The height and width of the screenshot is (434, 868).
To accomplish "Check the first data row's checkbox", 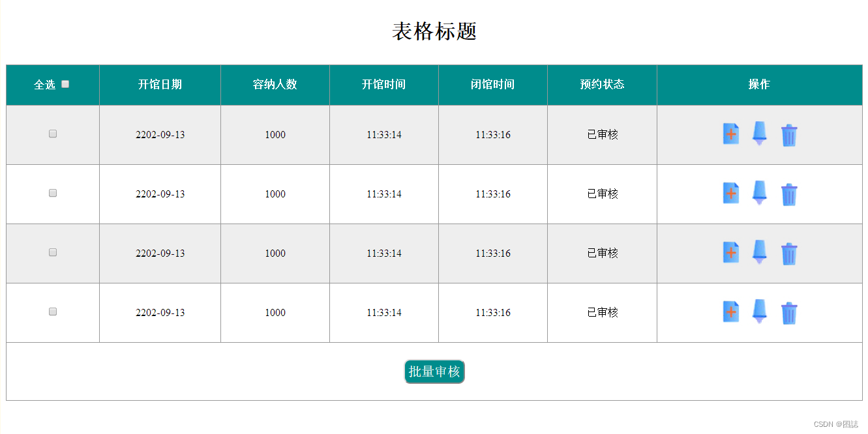I will coord(53,134).
